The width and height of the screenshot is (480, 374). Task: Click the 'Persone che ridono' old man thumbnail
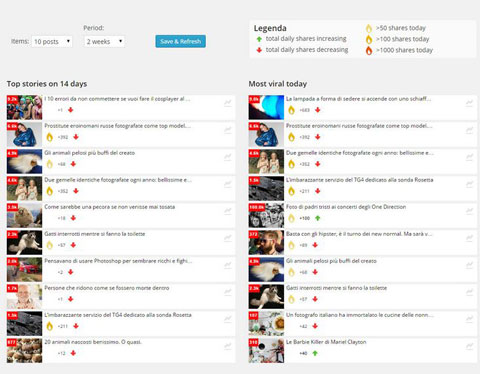click(x=24, y=296)
